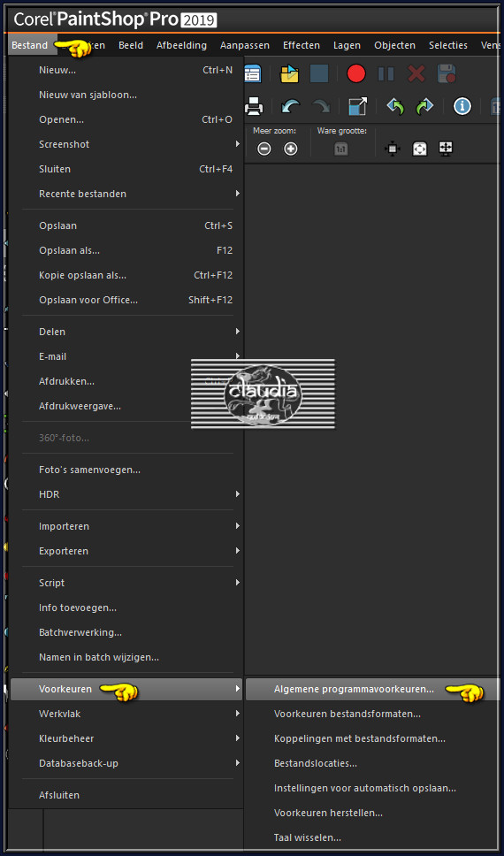Choose Opslaan als...
The height and width of the screenshot is (856, 504).
(x=127, y=250)
